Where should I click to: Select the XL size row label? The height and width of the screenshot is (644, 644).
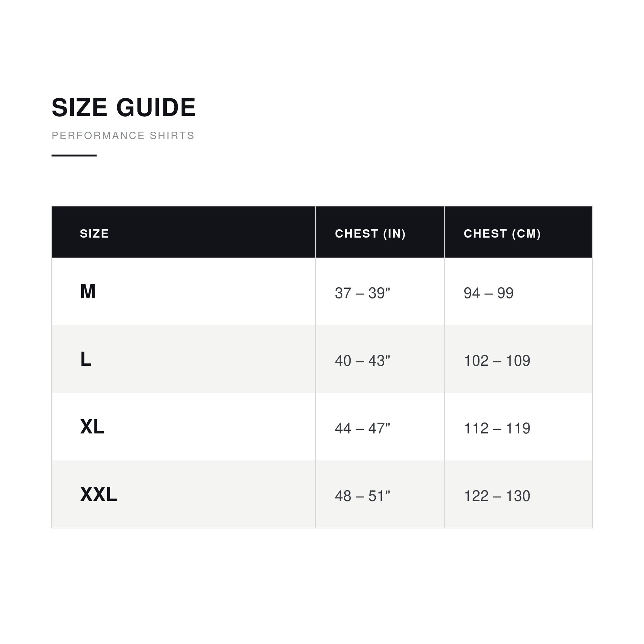click(x=92, y=427)
